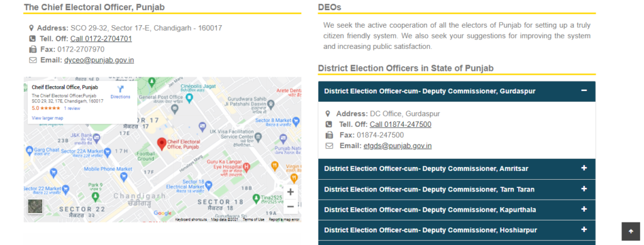
Task: Click J&K Bank map marker
Action: (96, 138)
